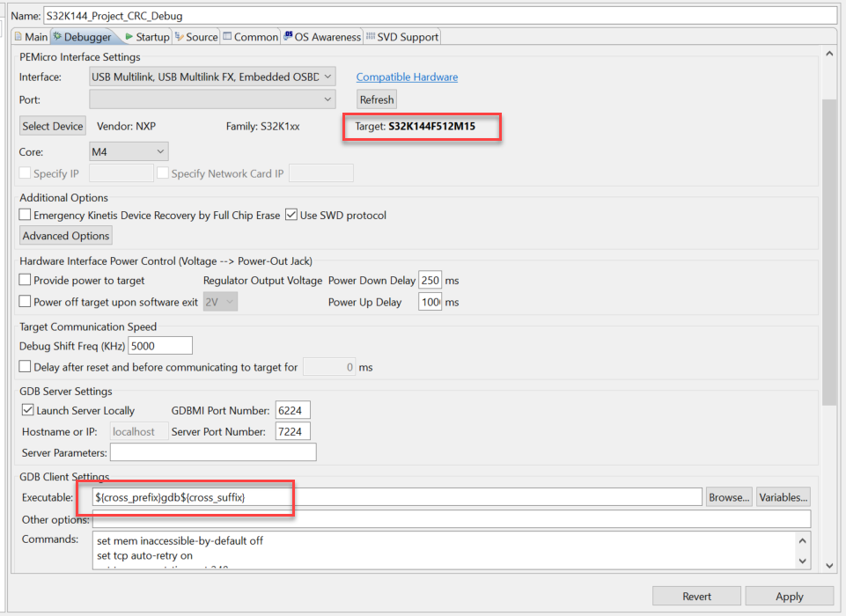This screenshot has height=616, width=846.
Task: Click the pencil icon on the Source tab
Action: pyautogui.click(x=179, y=37)
